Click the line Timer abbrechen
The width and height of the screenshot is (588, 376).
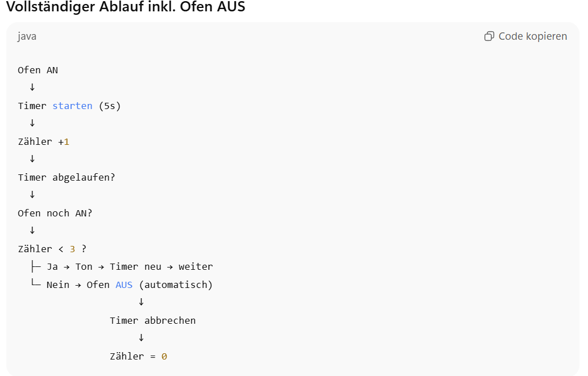click(152, 321)
